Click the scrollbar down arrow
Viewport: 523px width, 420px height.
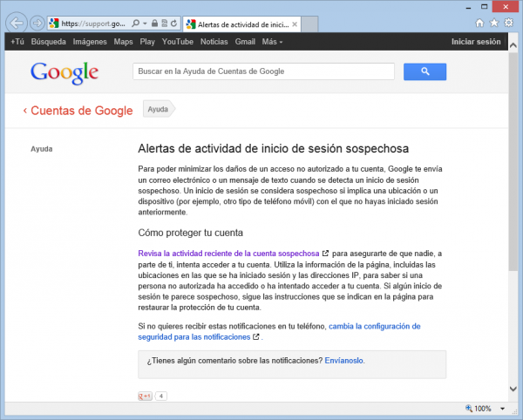(513, 389)
